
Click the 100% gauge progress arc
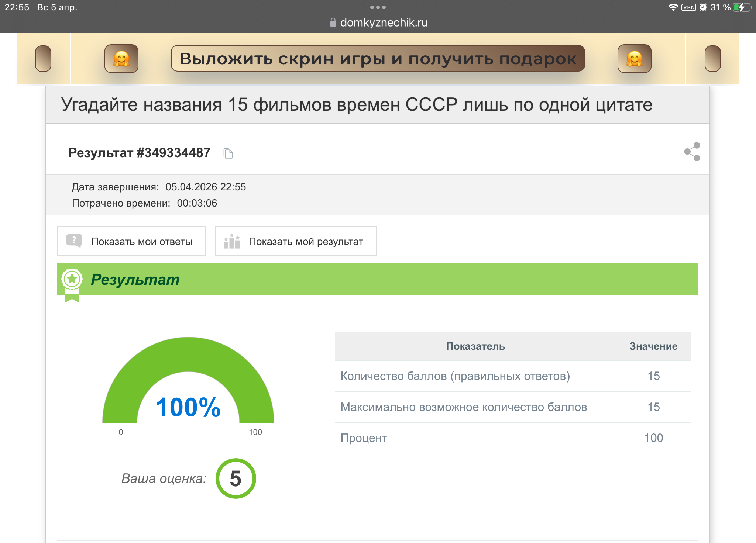tap(188, 355)
